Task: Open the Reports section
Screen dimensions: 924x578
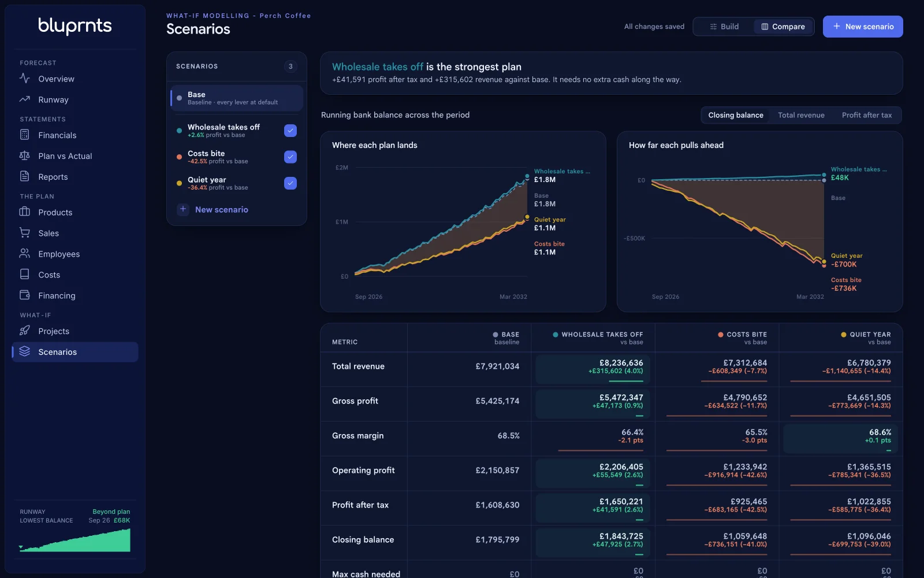Action: tap(75, 176)
